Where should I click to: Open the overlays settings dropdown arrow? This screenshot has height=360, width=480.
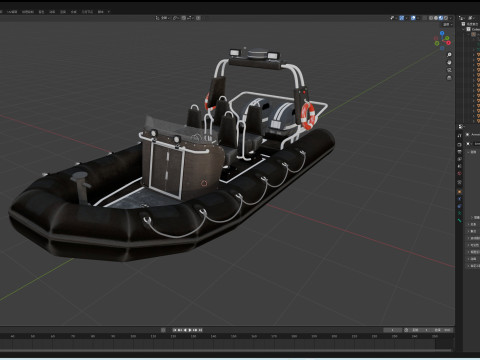pos(418,18)
